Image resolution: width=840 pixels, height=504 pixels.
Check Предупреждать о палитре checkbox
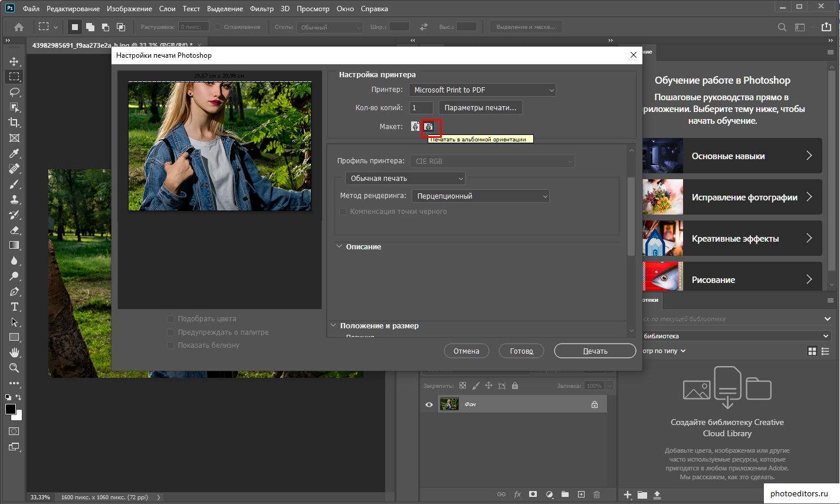pos(170,332)
